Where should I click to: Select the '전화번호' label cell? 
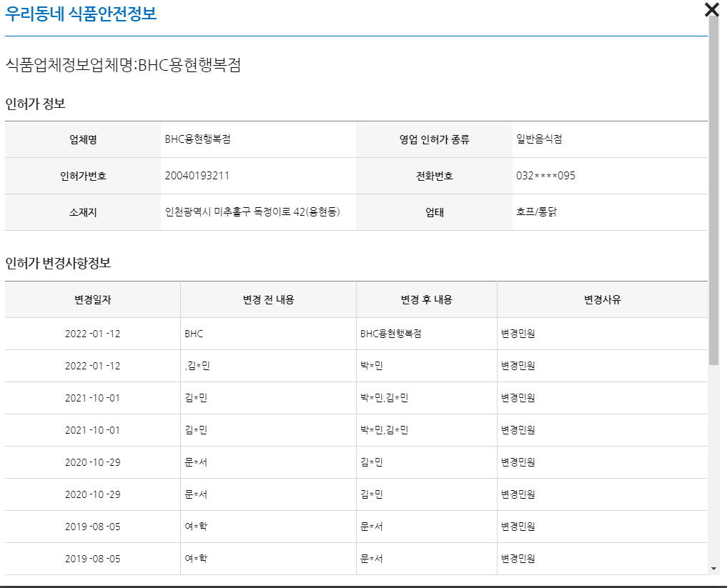click(435, 176)
